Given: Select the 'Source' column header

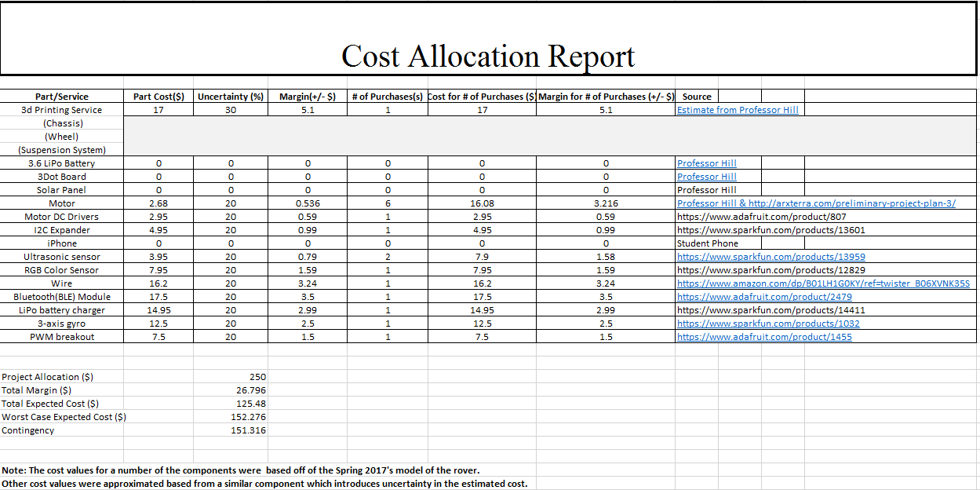Looking at the screenshot, I should tap(697, 97).
